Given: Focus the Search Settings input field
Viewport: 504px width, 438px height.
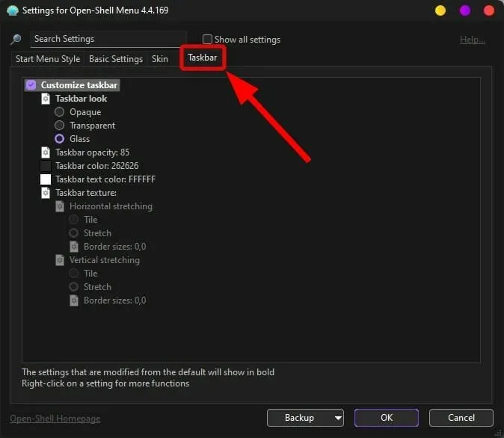Looking at the screenshot, I should [108, 39].
